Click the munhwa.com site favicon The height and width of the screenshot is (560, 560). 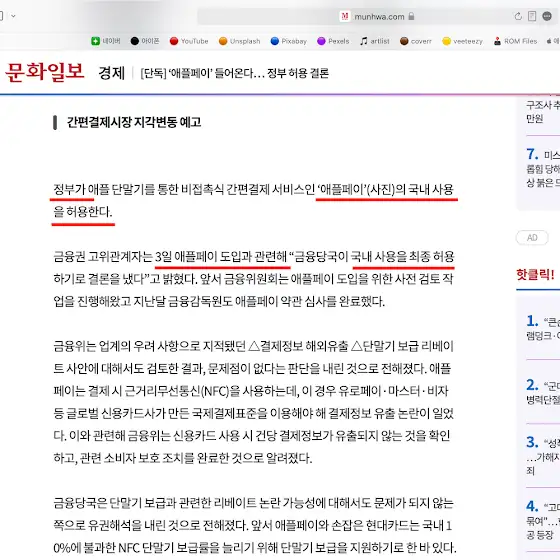click(345, 16)
